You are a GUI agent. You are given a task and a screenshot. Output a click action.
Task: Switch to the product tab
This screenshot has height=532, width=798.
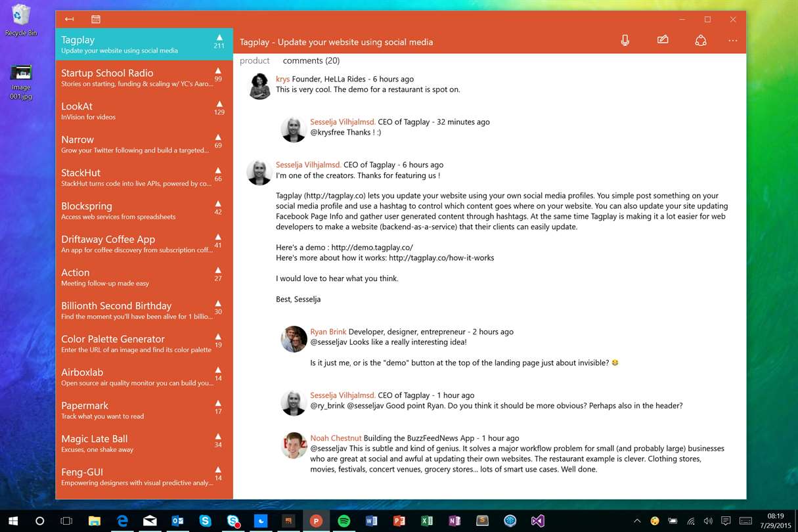pos(255,60)
